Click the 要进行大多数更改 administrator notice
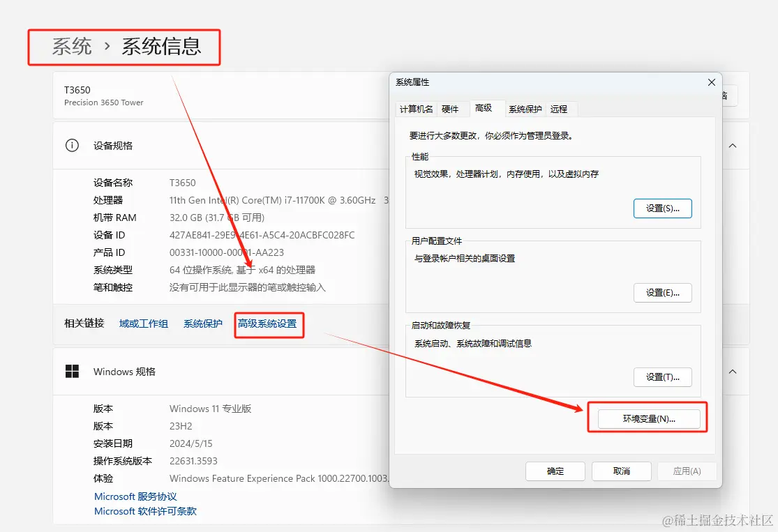Screen dimensions: 778x532 tap(491, 136)
